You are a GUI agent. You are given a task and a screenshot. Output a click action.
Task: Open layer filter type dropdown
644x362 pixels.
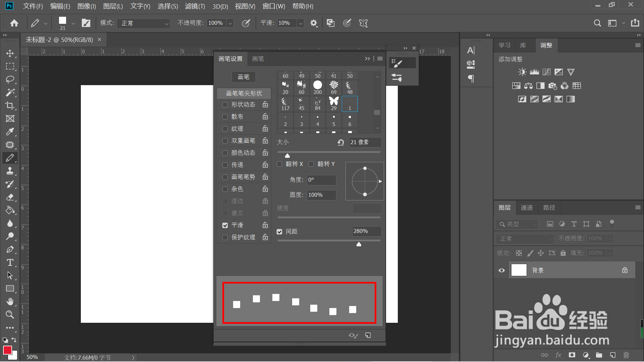517,224
